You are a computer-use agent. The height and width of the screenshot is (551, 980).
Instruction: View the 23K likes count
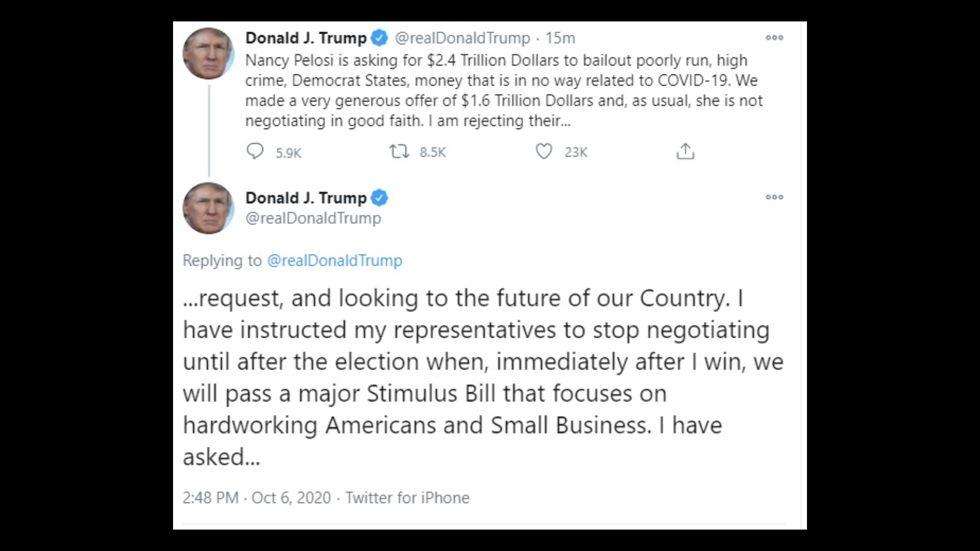576,152
